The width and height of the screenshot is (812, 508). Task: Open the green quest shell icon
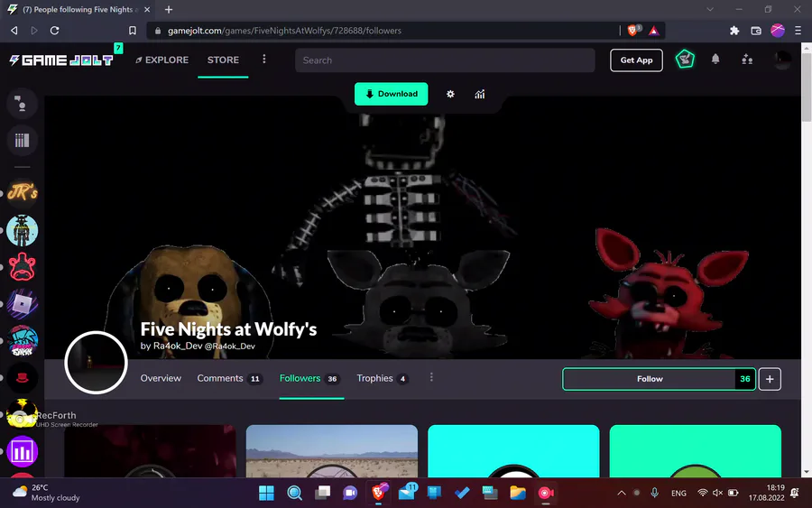point(685,60)
